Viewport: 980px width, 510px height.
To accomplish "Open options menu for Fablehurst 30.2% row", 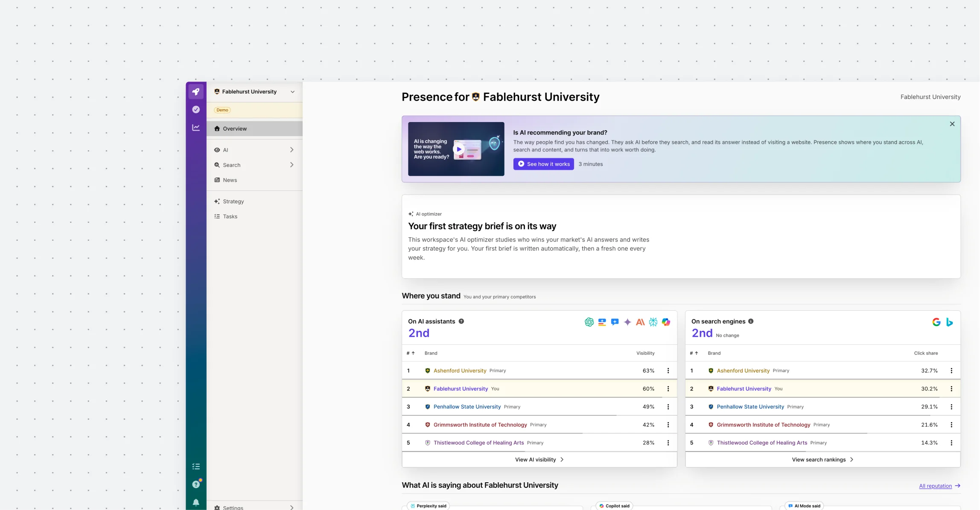I will pyautogui.click(x=951, y=389).
